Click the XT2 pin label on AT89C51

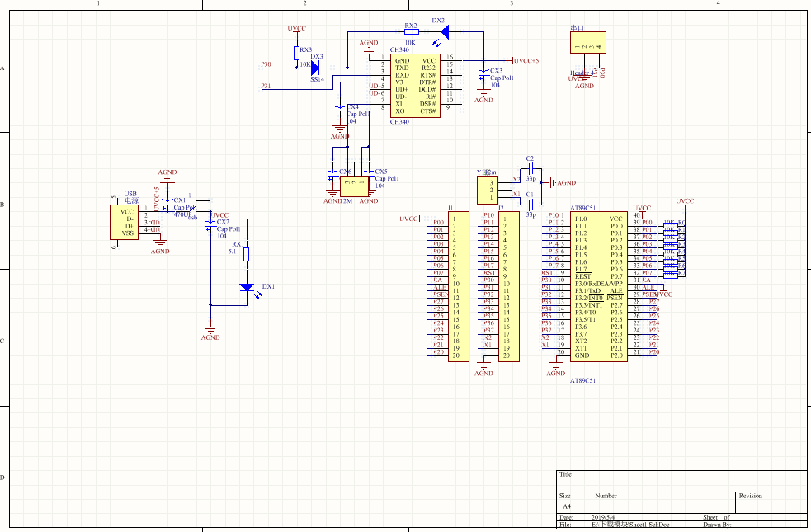point(581,341)
